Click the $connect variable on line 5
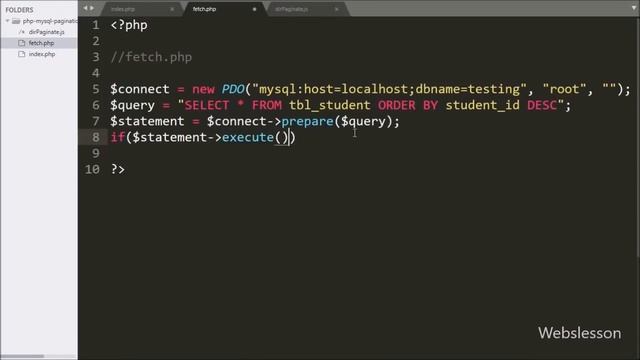 140,89
